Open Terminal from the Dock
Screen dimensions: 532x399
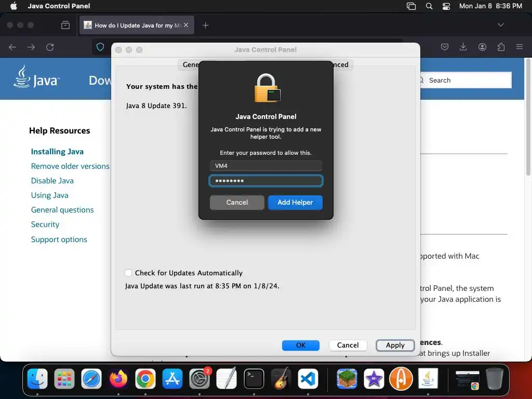coord(254,379)
